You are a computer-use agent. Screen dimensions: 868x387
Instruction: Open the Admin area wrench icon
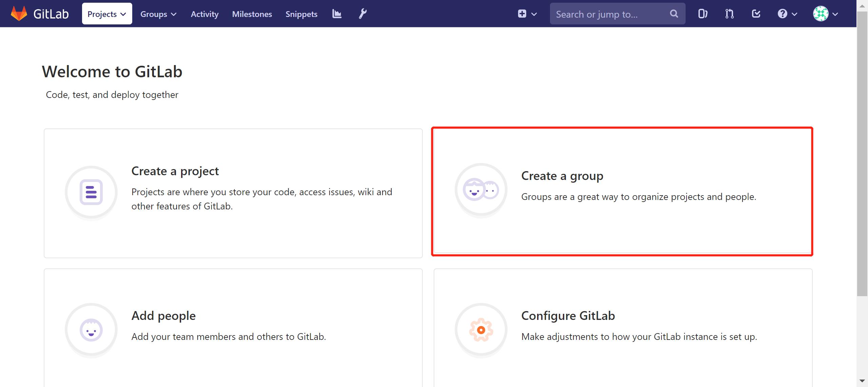362,14
